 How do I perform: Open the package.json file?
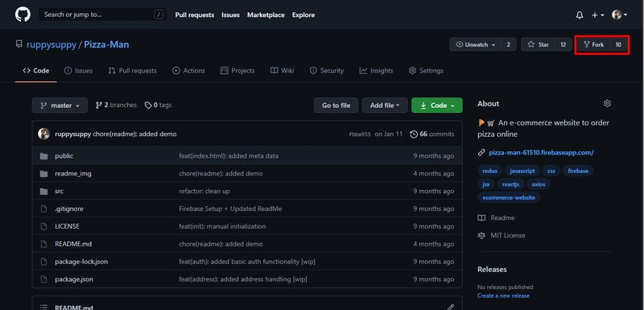click(x=74, y=279)
